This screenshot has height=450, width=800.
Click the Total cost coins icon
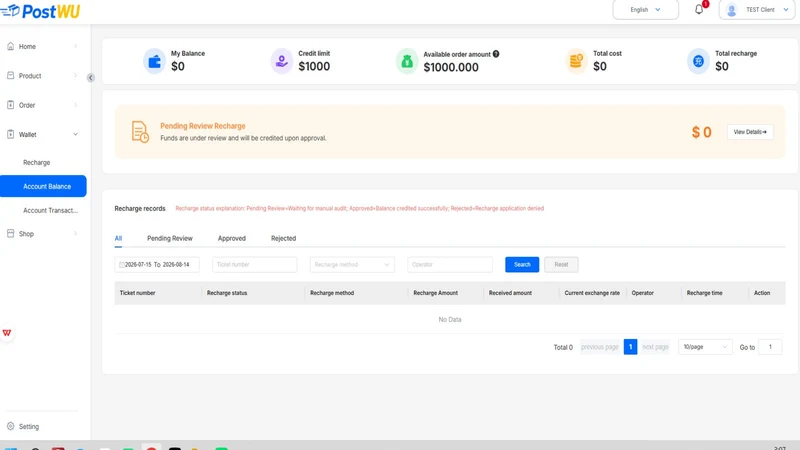[576, 61]
